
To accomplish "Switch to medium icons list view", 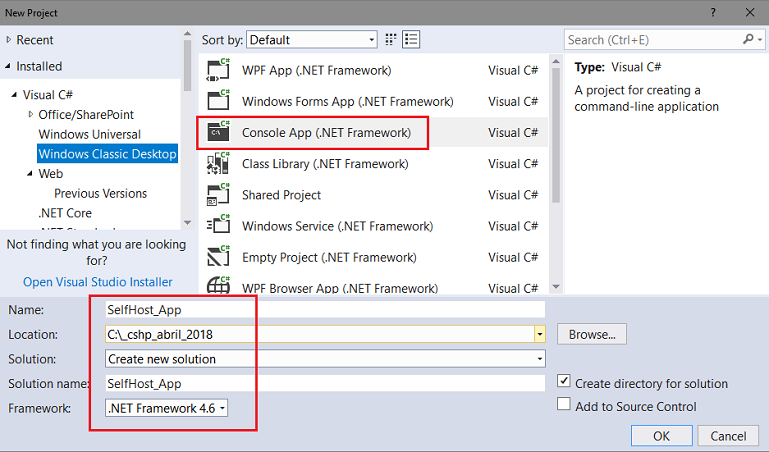I will click(x=411, y=40).
